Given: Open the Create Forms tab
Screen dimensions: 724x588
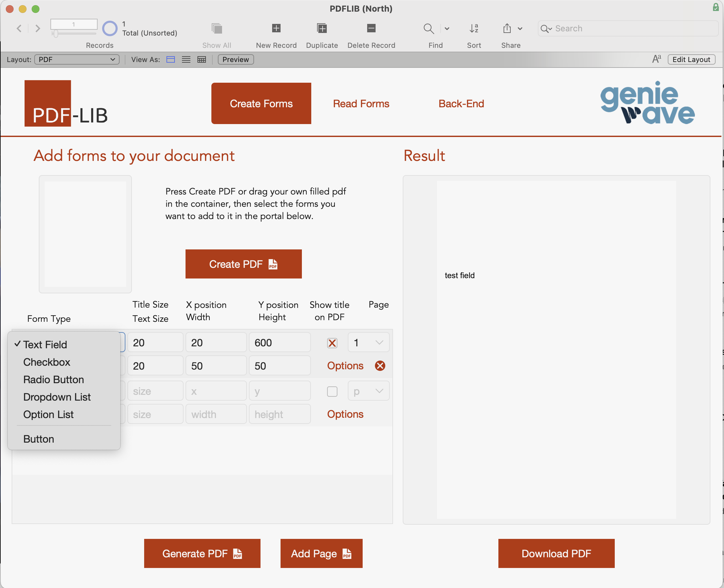Looking at the screenshot, I should (261, 103).
